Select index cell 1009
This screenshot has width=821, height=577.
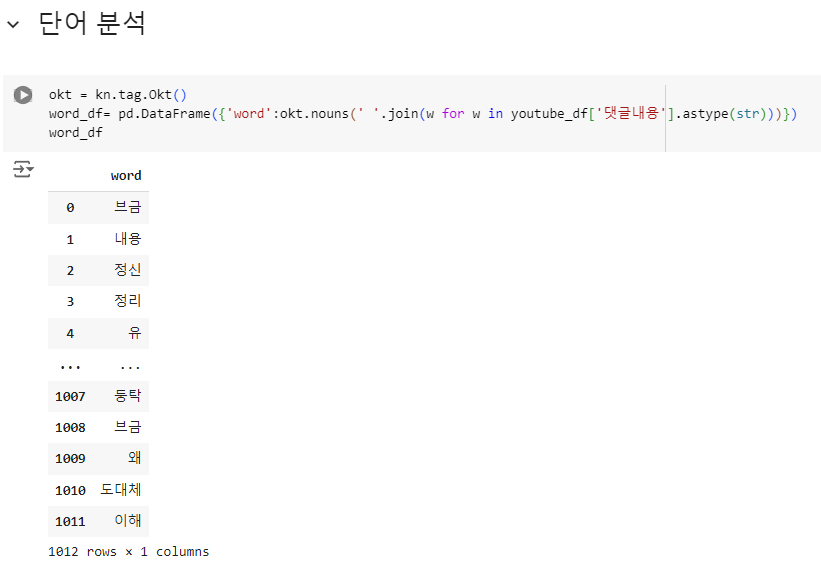tap(70, 459)
